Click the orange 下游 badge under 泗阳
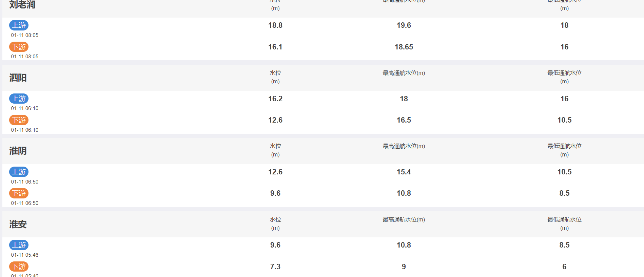644x277 pixels. tap(19, 120)
